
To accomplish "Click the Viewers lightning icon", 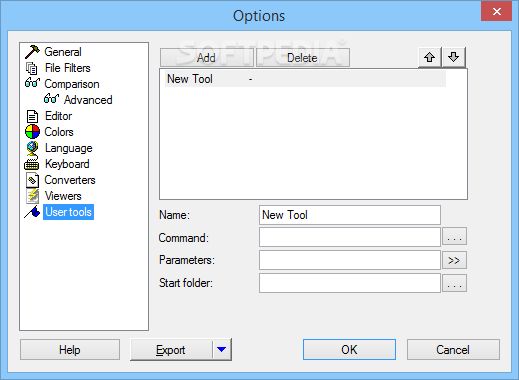I will coord(33,196).
